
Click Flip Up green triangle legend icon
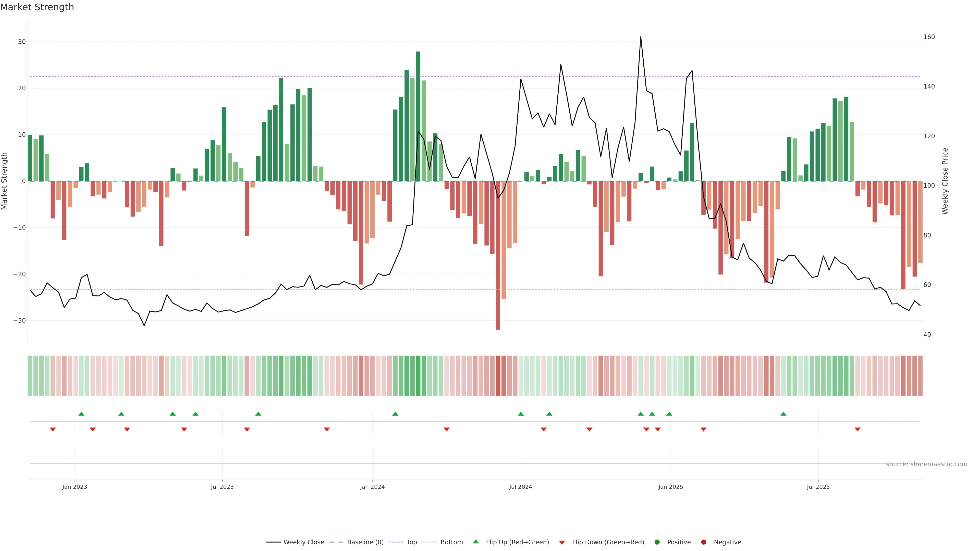coord(475,542)
